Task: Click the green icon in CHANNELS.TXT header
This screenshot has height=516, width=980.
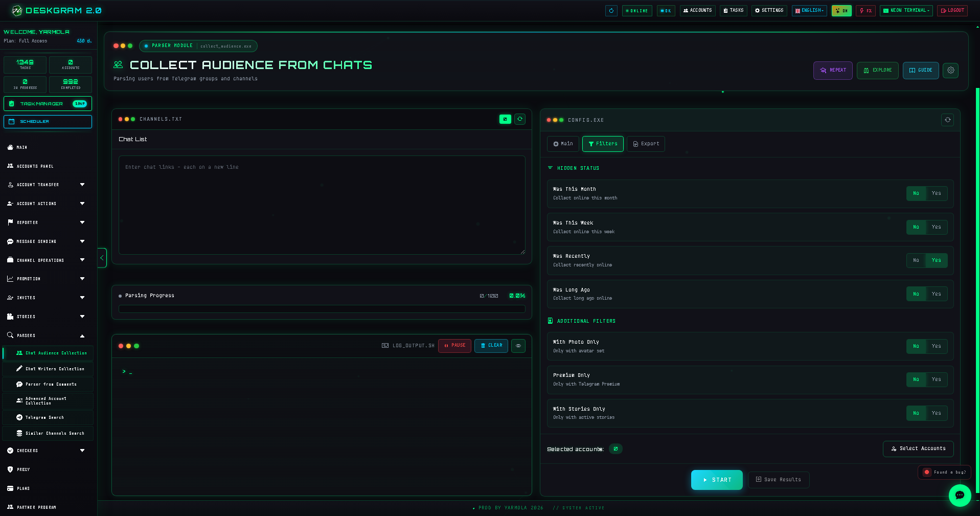Action: [505, 119]
